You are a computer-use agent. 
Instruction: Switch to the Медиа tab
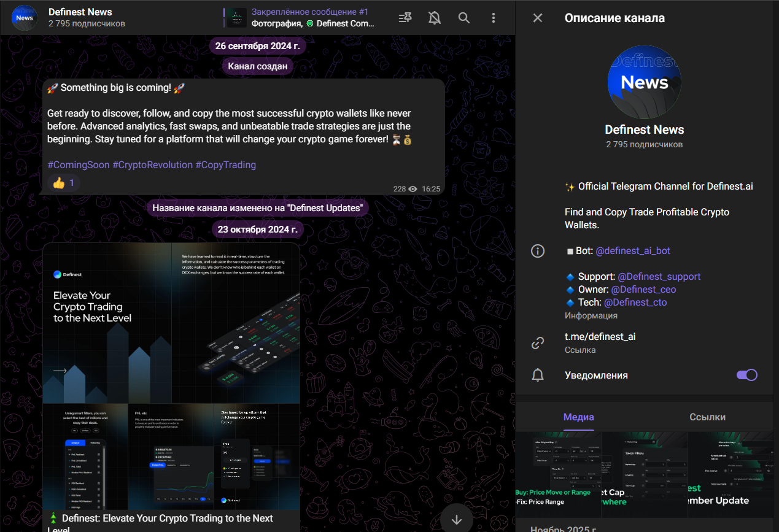click(x=578, y=417)
